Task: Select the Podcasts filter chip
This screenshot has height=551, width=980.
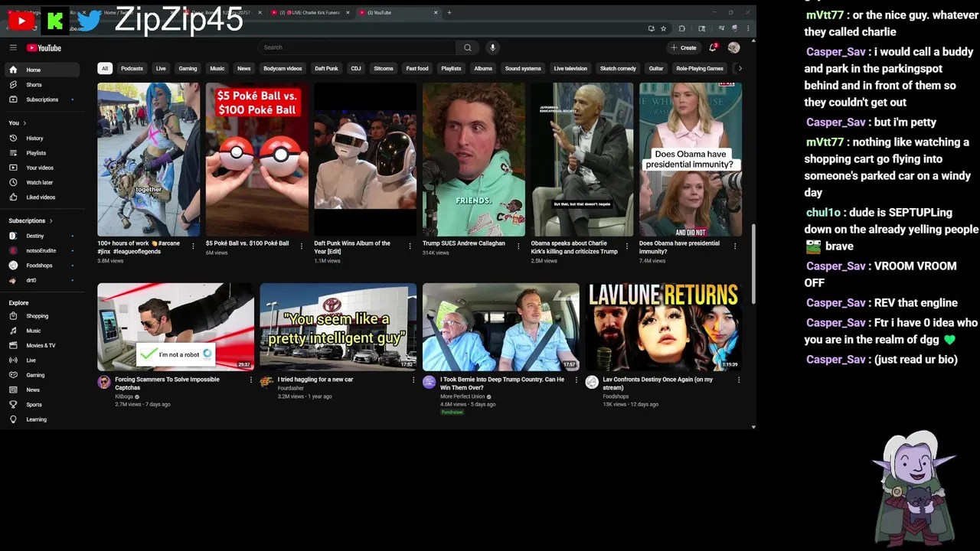Action: coord(132,68)
